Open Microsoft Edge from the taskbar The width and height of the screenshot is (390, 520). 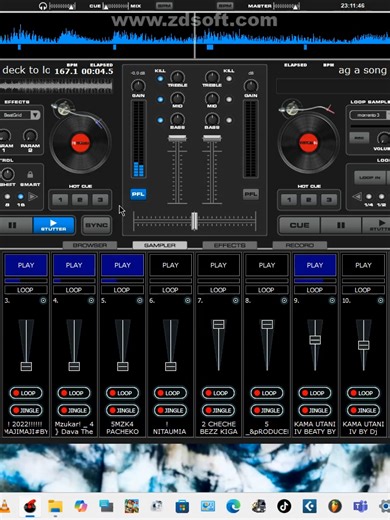233,506
